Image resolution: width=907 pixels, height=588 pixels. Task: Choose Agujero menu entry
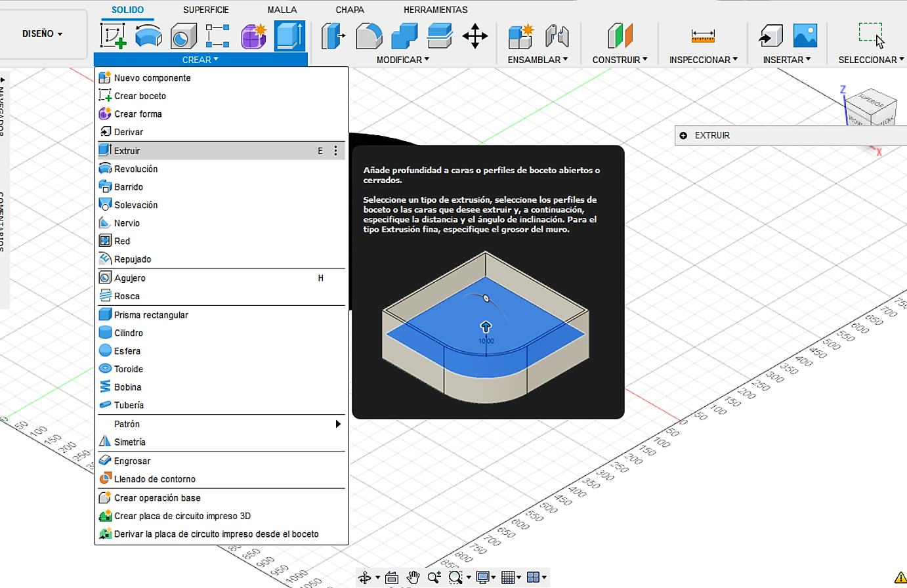coord(221,278)
